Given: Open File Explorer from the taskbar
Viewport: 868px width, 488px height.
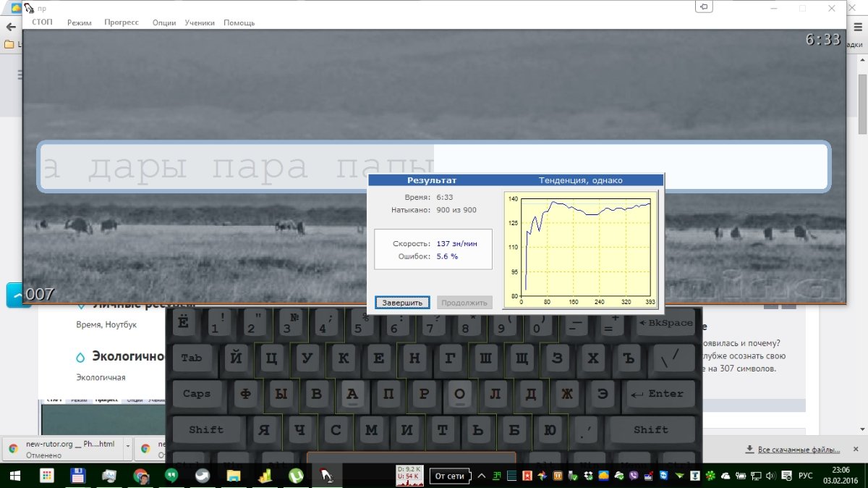Looking at the screenshot, I should (x=234, y=476).
